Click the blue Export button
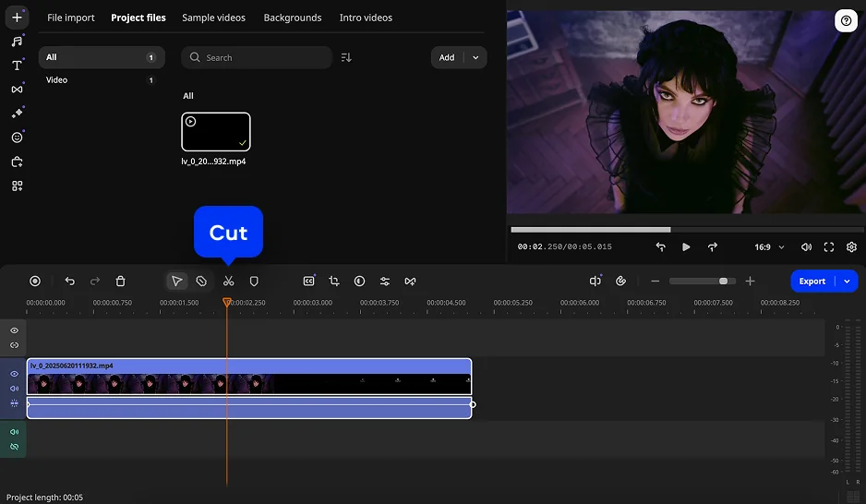This screenshot has width=866, height=504. [x=812, y=281]
